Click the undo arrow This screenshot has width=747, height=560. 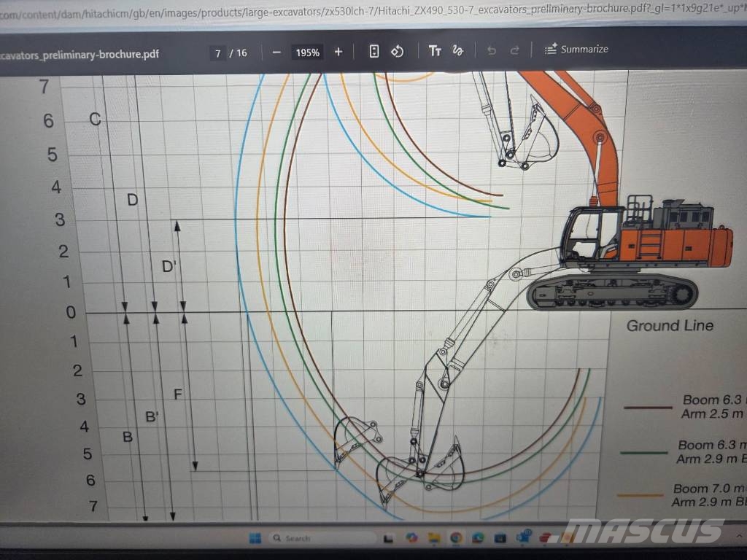(x=492, y=50)
